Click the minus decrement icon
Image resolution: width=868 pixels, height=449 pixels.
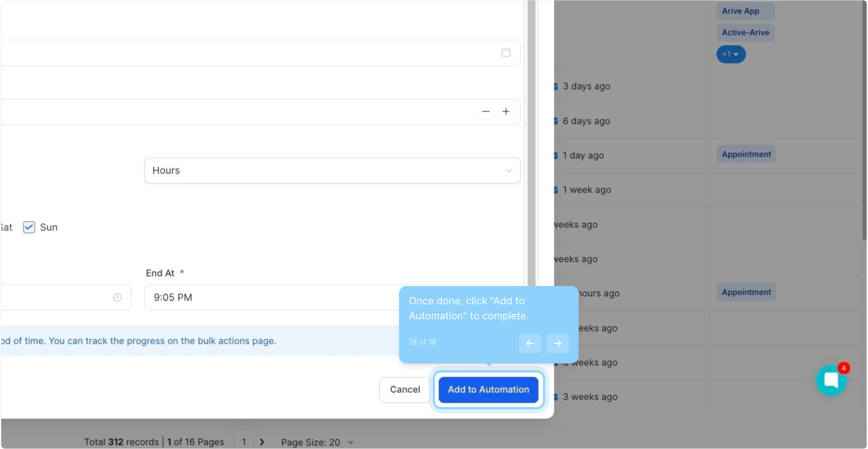pyautogui.click(x=486, y=111)
